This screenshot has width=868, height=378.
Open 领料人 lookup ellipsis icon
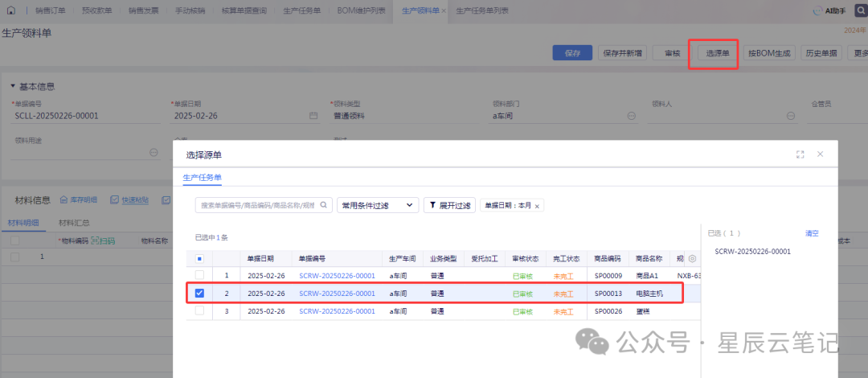coord(791,116)
